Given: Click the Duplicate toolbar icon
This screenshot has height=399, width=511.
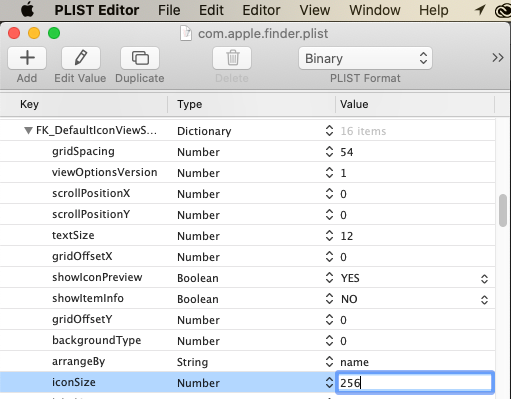Looking at the screenshot, I should [x=140, y=58].
